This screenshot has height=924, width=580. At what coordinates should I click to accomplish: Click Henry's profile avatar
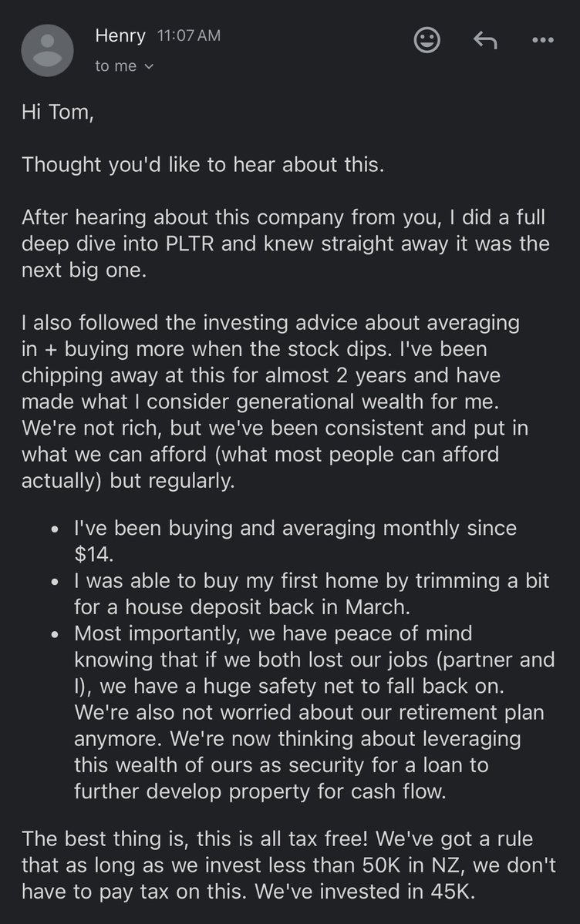[x=48, y=50]
